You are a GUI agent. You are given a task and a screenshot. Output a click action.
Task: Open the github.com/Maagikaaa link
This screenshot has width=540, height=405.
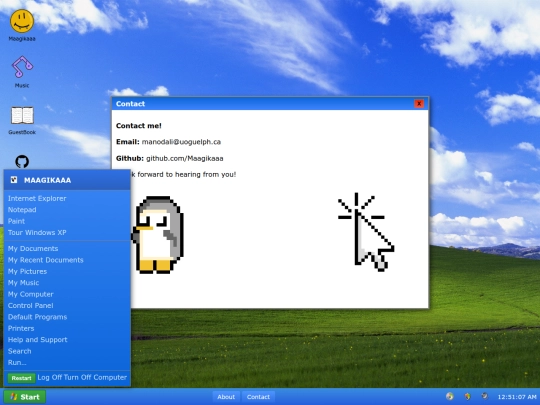[x=185, y=158]
